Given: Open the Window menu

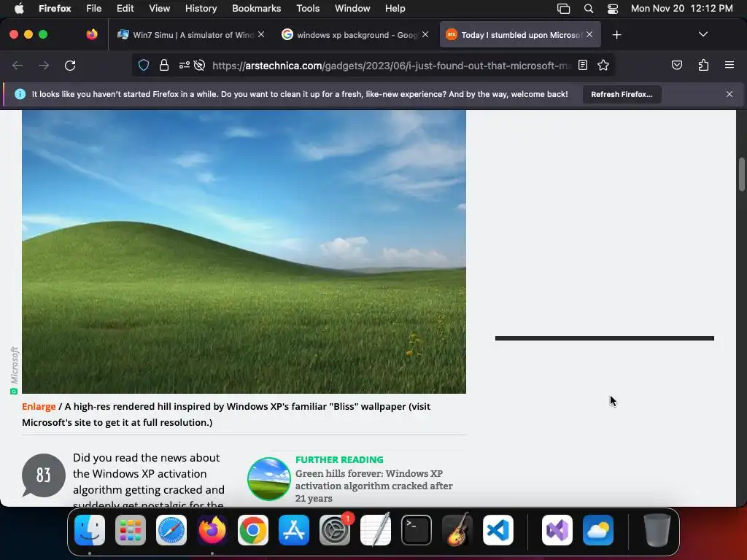Looking at the screenshot, I should (352, 8).
